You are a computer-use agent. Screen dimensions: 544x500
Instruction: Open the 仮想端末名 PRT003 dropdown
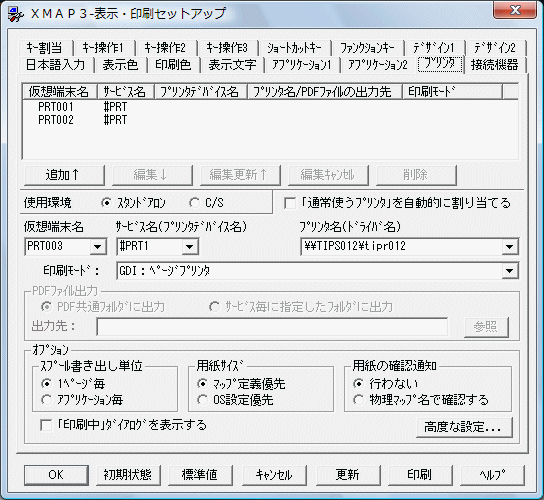pos(97,247)
